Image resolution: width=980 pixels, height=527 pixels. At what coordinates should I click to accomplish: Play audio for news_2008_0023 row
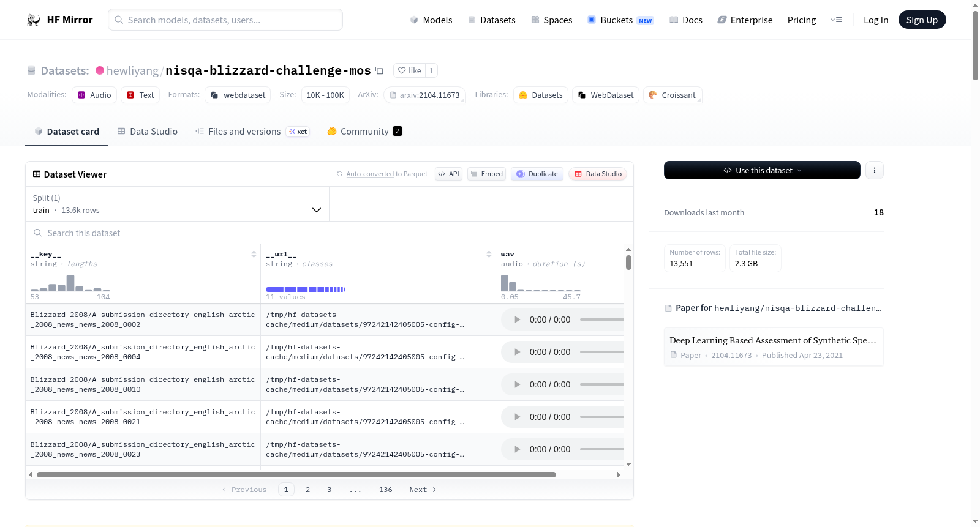tap(517, 449)
